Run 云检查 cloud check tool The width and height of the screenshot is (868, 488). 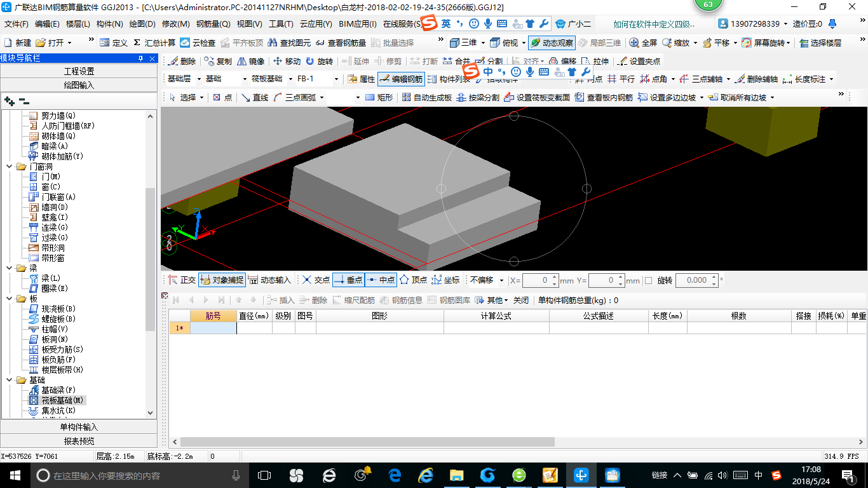click(198, 43)
